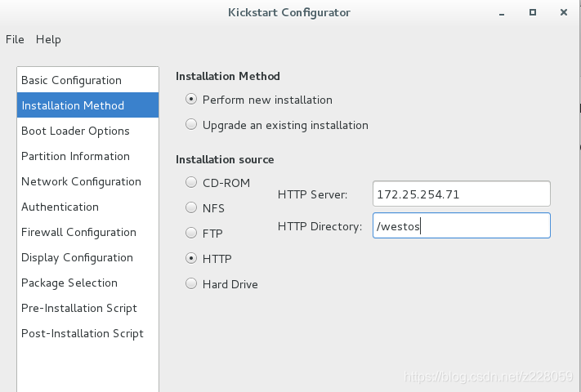The height and width of the screenshot is (392, 581).
Task: Show Firewall Configuration settings
Action: click(78, 232)
